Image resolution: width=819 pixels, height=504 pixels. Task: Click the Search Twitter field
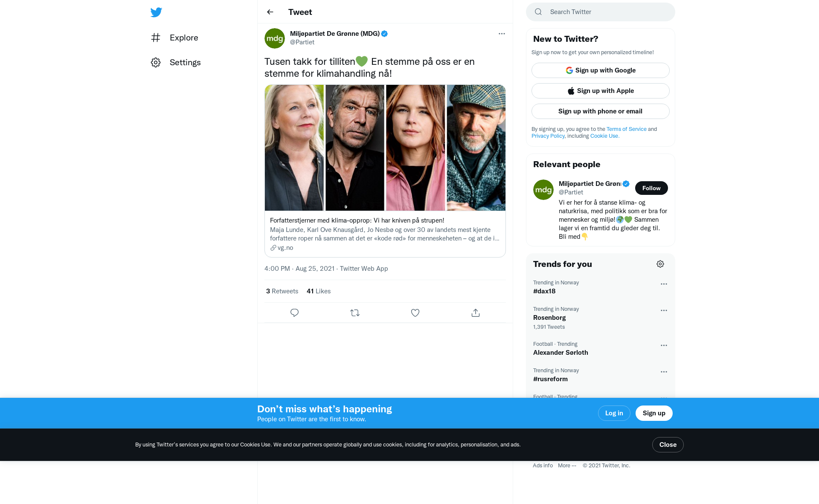tap(601, 12)
